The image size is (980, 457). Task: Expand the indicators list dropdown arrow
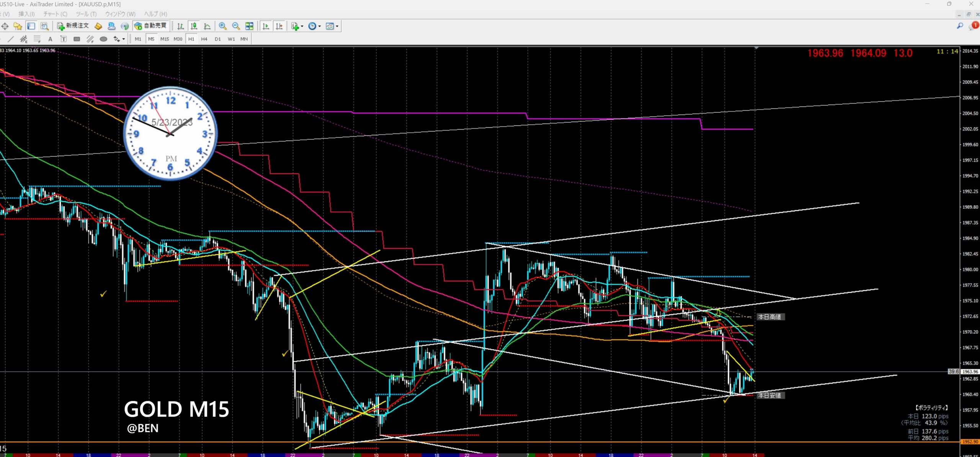point(302,26)
